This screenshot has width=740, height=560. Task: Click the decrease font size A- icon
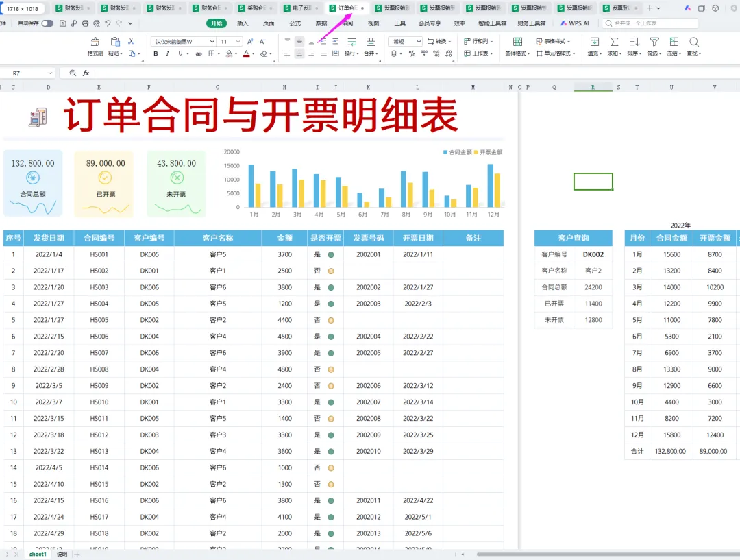click(263, 42)
